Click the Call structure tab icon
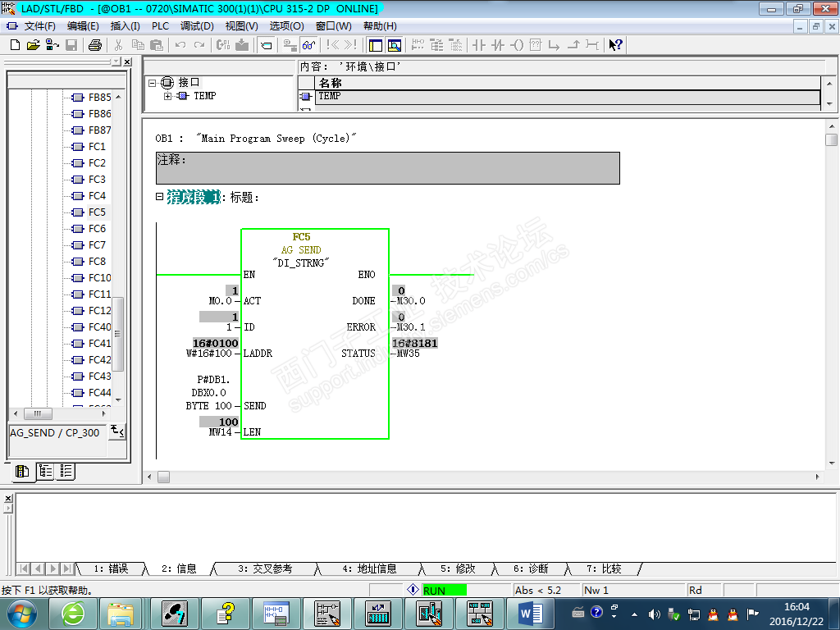Viewport: 840px width, 630px height. (46, 472)
